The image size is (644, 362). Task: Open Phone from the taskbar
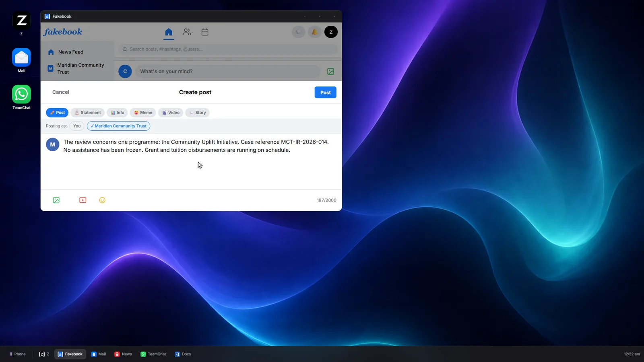point(17,354)
